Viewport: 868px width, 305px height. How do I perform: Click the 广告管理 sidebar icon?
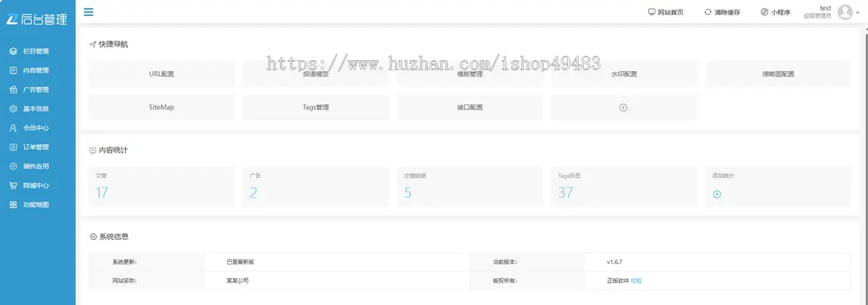pos(13,90)
